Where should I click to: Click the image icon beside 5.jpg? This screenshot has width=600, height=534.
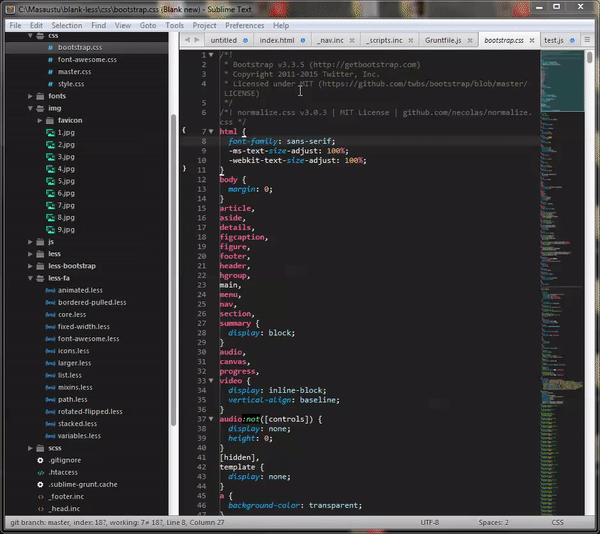[x=50, y=181]
